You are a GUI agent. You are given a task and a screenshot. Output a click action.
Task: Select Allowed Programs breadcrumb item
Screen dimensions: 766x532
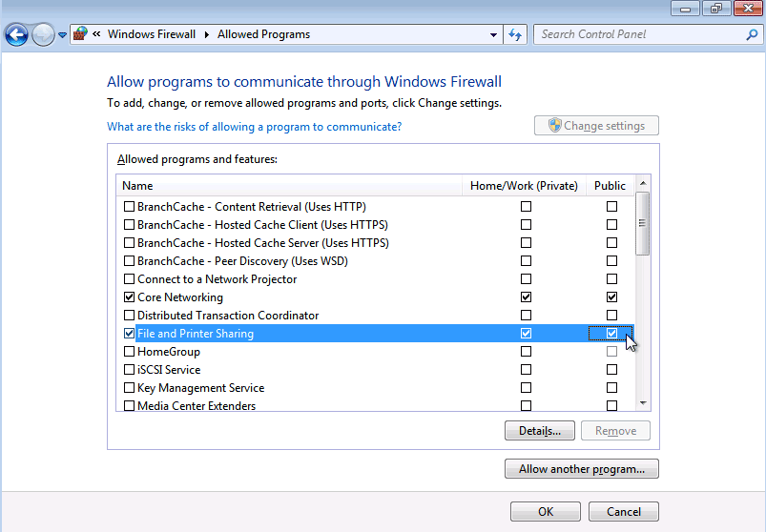[263, 34]
